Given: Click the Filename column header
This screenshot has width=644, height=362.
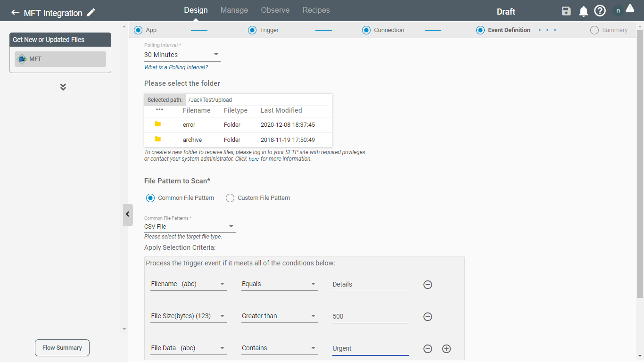Looking at the screenshot, I should pyautogui.click(x=197, y=110).
